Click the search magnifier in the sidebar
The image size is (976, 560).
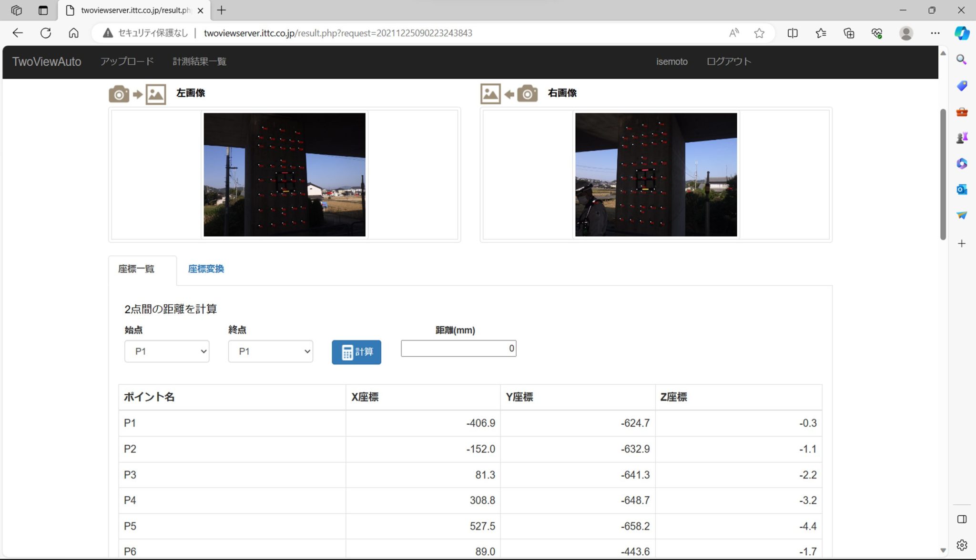tap(962, 60)
